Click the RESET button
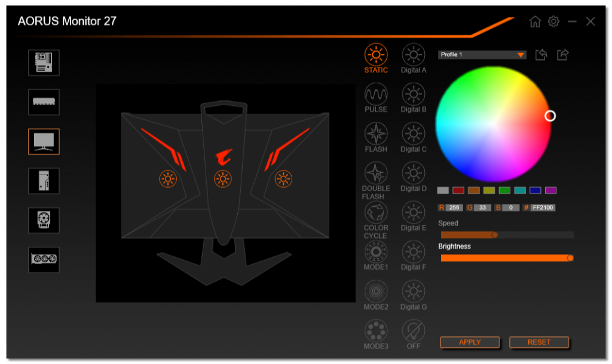The height and width of the screenshot is (364, 612). coord(538,342)
